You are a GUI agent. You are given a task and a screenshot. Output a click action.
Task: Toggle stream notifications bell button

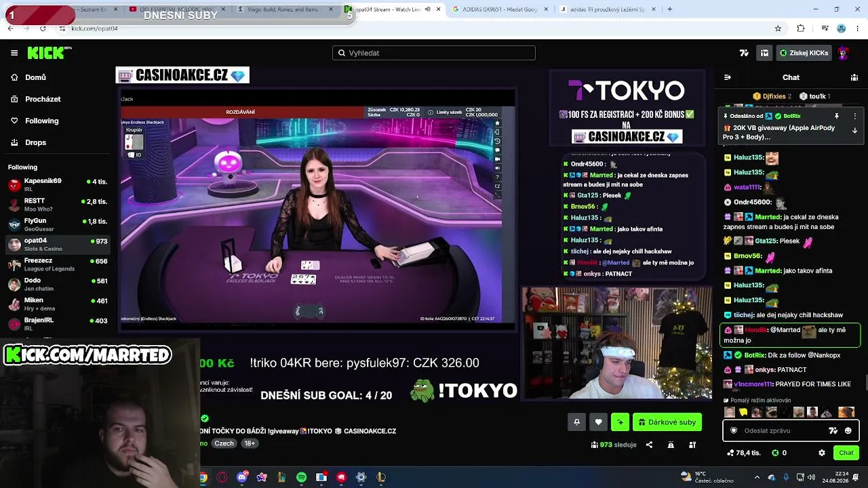click(x=577, y=422)
